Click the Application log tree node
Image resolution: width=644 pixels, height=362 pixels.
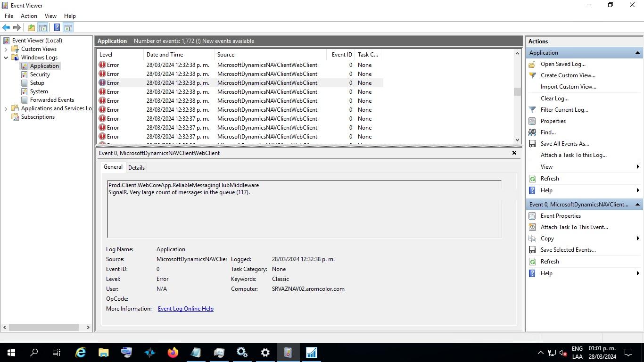point(44,66)
